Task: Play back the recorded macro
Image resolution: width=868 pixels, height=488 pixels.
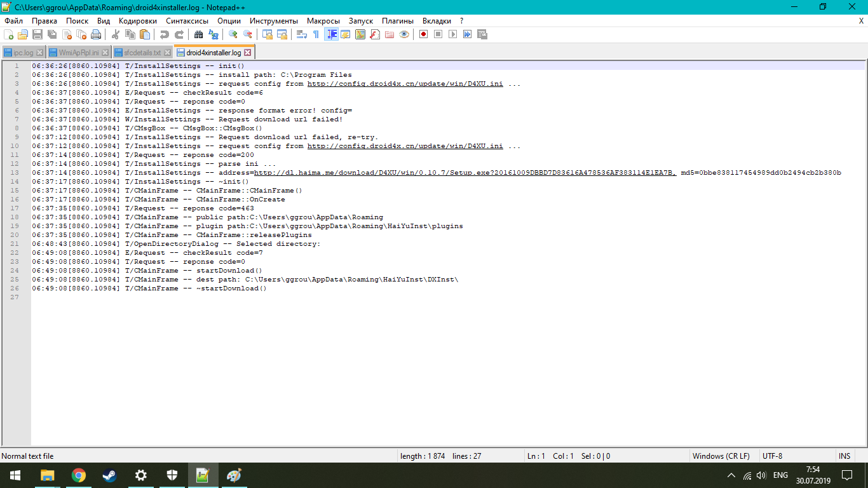Action: pos(452,34)
